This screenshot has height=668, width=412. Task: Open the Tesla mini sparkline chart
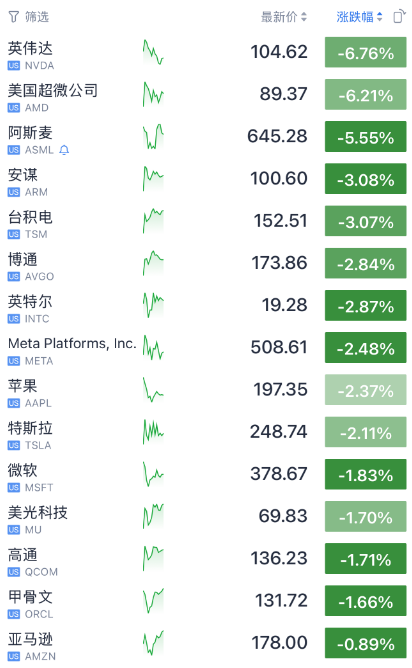(153, 432)
